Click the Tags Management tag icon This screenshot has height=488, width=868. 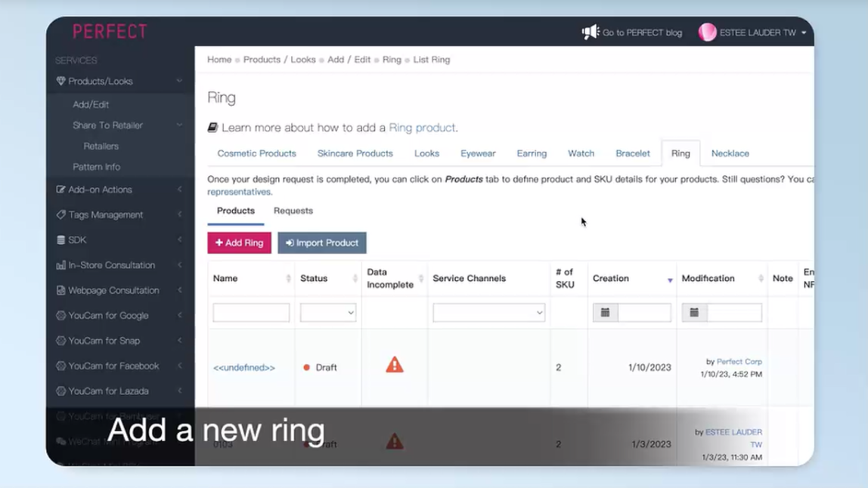click(x=60, y=215)
